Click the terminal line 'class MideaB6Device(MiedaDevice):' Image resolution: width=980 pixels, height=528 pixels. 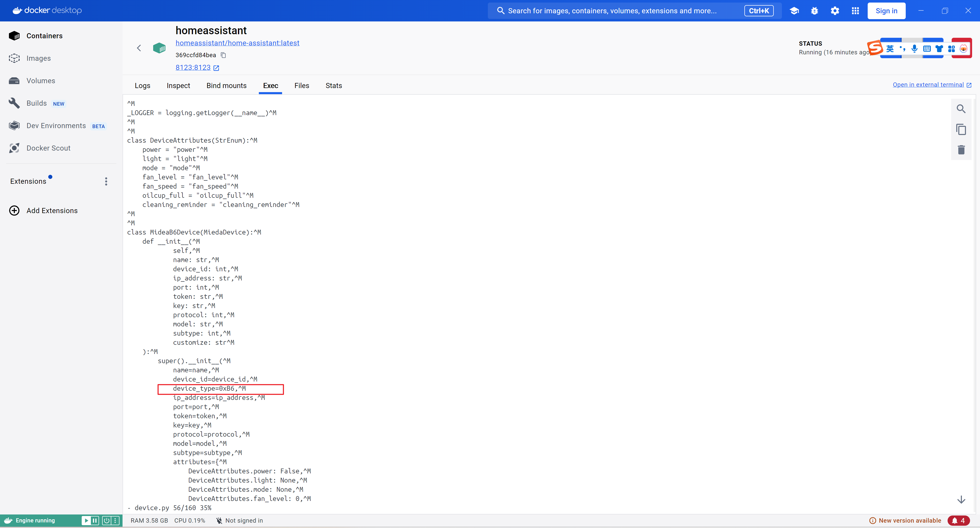pos(194,232)
